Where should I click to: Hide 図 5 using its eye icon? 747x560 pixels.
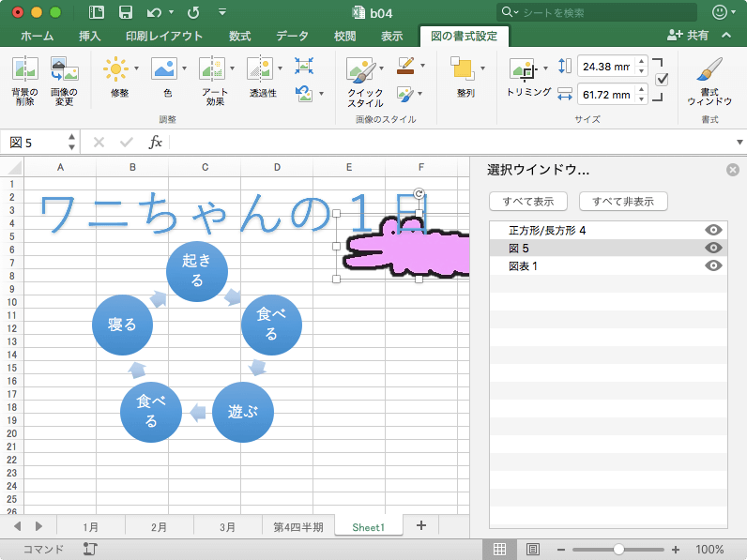(713, 248)
